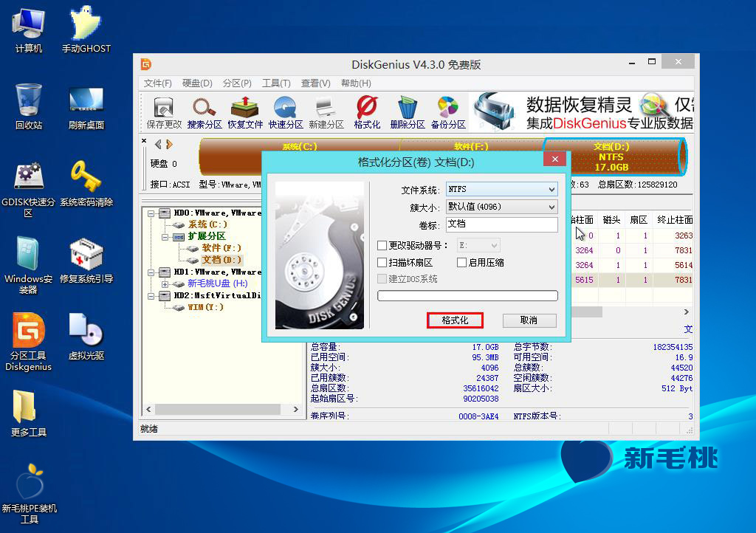
Task: Open the GDISK快速分区 desktop shortcut
Action: point(29,189)
